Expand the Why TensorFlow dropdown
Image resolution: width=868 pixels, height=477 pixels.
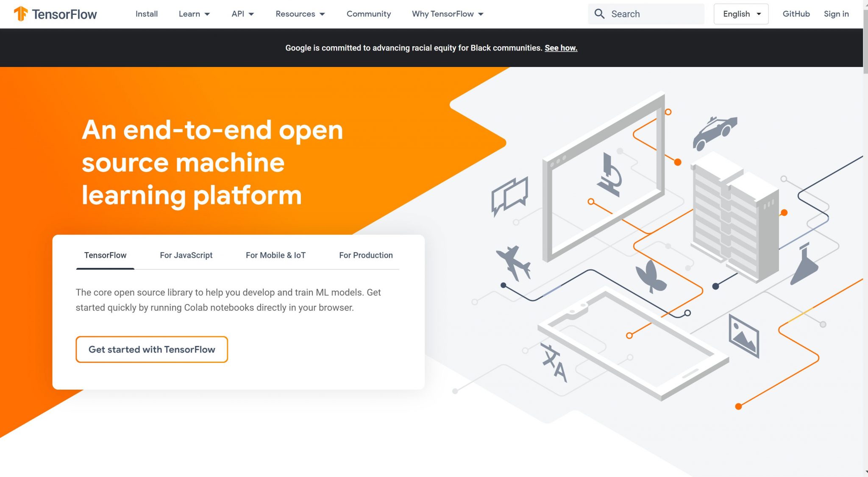pos(448,14)
